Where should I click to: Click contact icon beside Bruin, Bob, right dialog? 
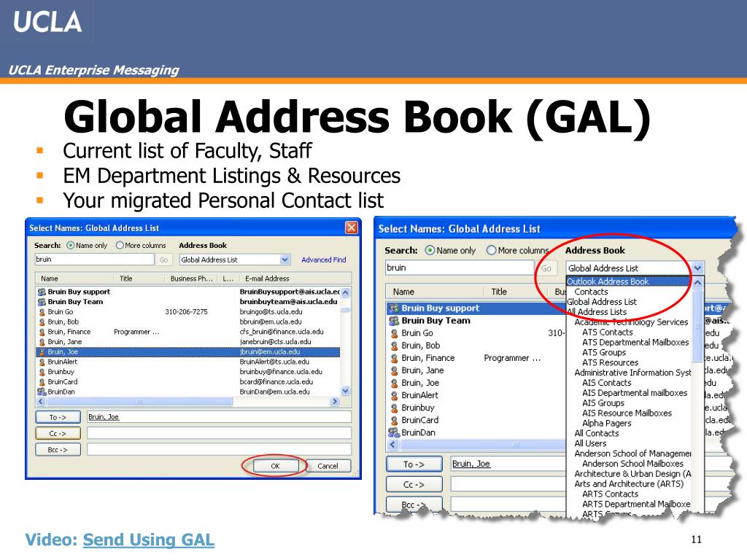[394, 346]
